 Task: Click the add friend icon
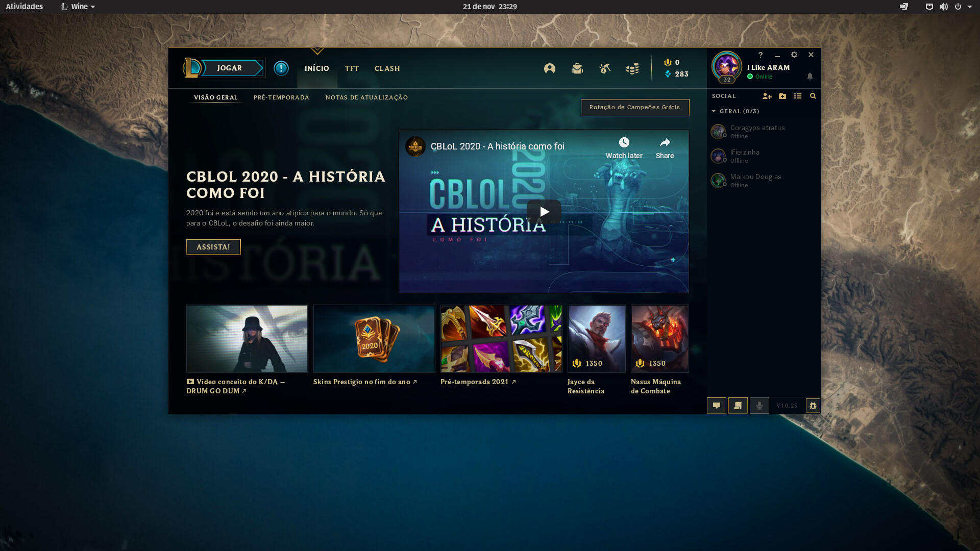[x=767, y=96]
